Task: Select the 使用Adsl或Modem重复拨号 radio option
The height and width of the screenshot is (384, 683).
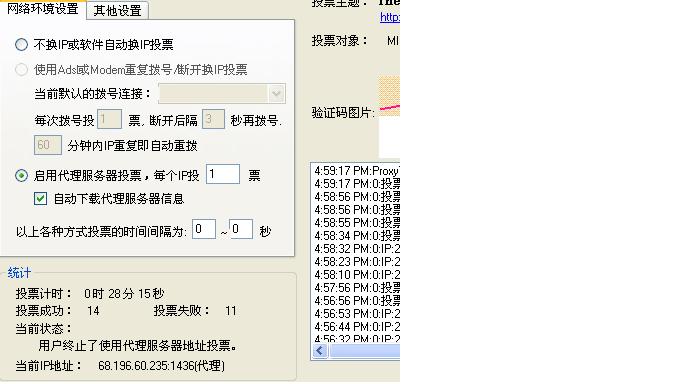Action: point(21,70)
